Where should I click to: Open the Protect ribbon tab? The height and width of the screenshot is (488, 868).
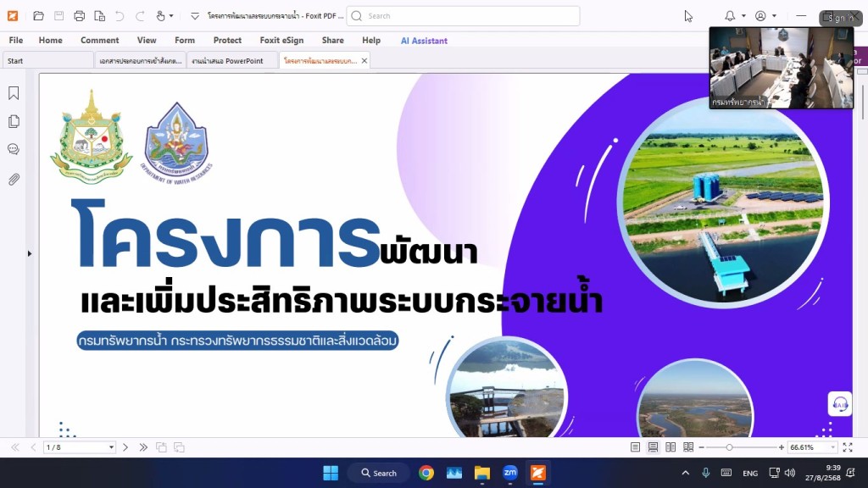point(227,41)
